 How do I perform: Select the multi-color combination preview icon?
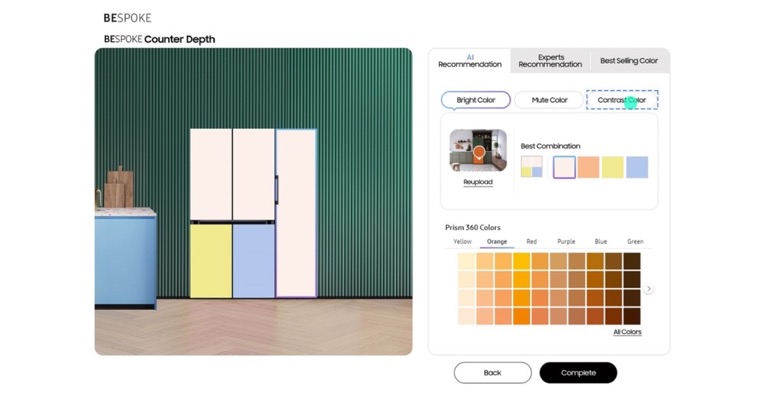pyautogui.click(x=532, y=166)
